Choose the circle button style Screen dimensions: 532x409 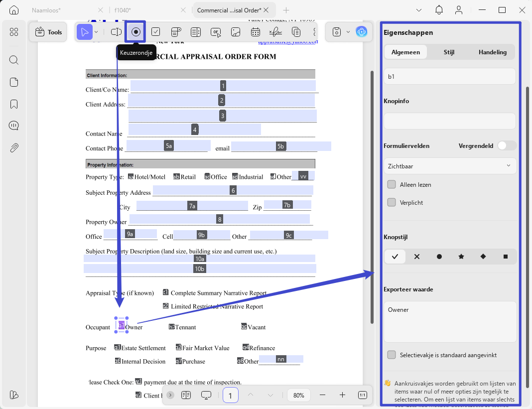click(439, 257)
